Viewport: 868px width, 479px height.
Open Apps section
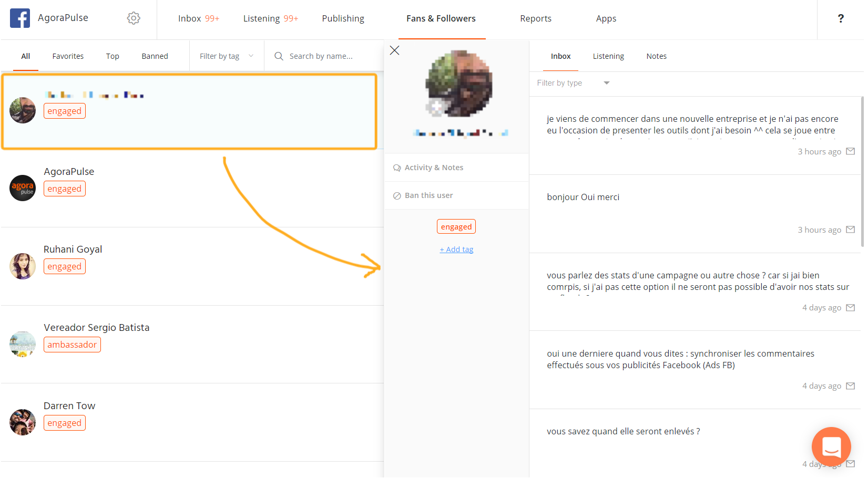point(606,19)
